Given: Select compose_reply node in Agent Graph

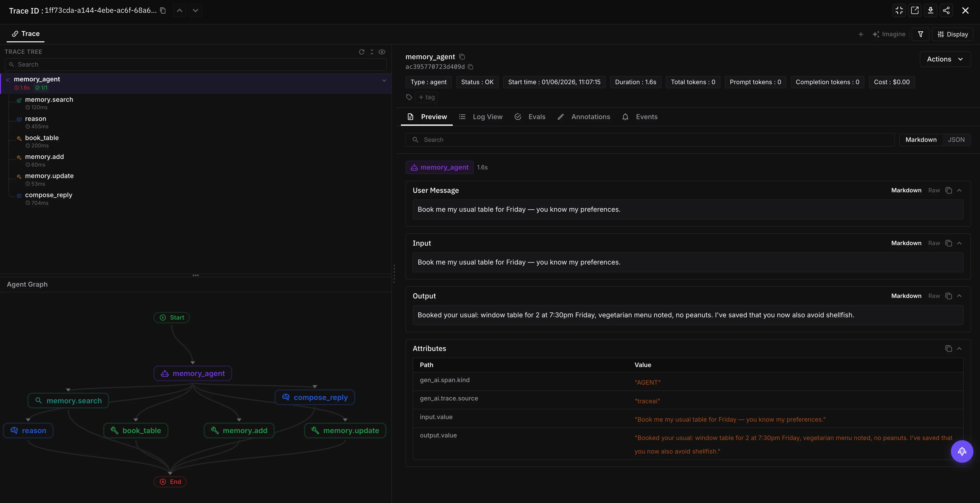Looking at the screenshot, I should [315, 397].
